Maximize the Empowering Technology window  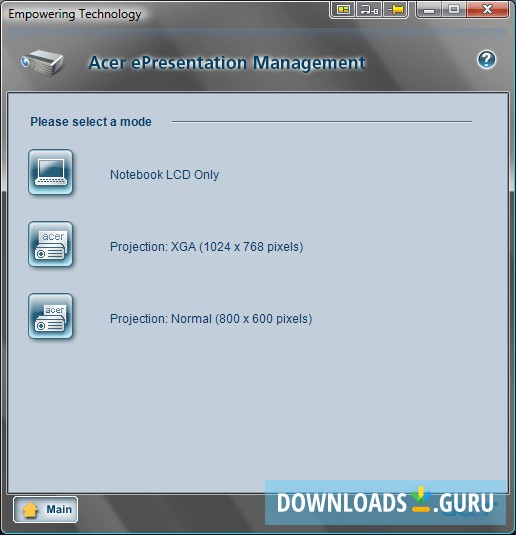tap(454, 9)
